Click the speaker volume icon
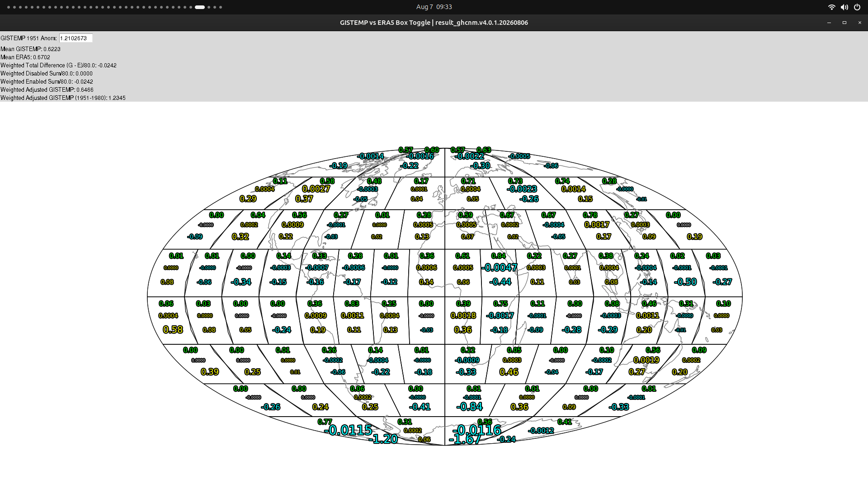 844,7
